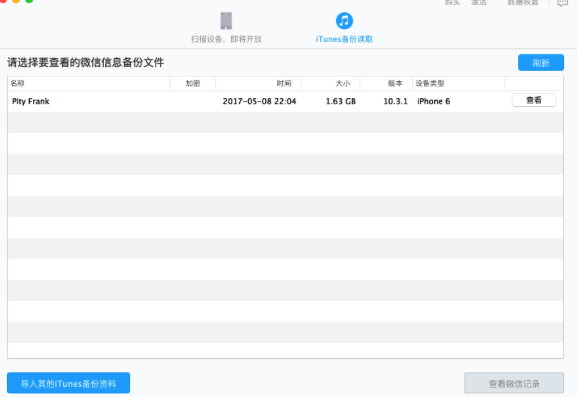This screenshot has width=577, height=397.
Task: Click the gray phone device icon
Action: coord(226,21)
